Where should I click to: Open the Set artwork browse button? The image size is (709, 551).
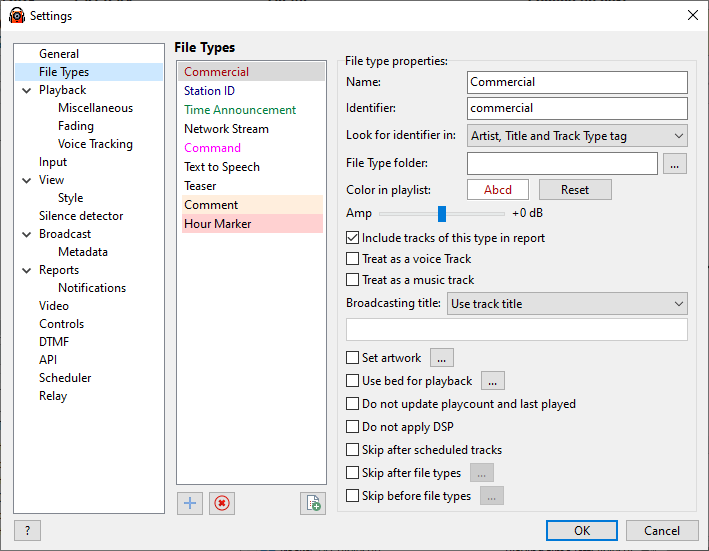[442, 358]
